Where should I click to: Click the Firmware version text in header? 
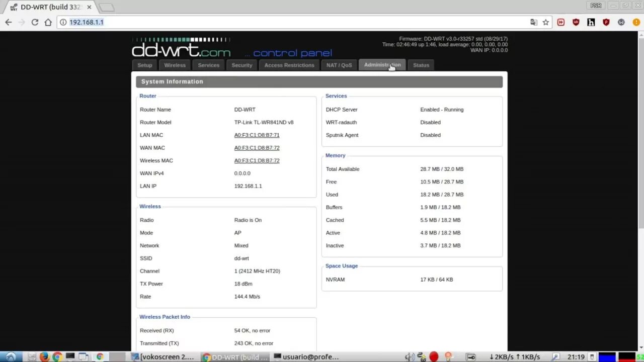click(x=453, y=39)
